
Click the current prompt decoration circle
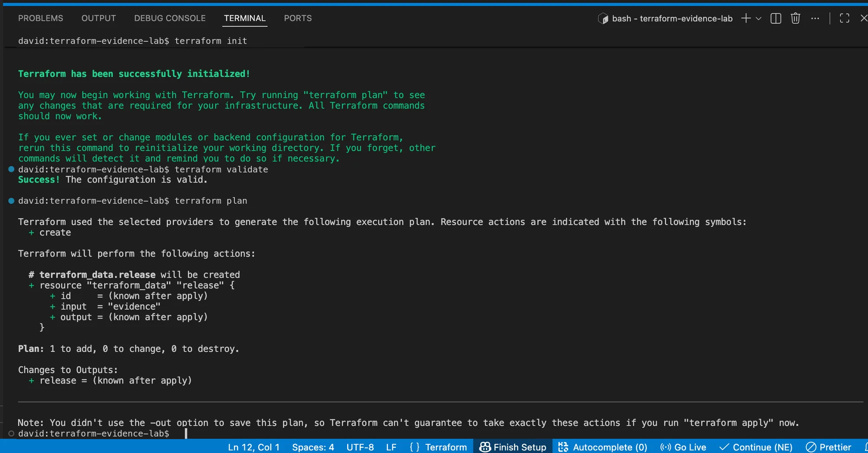tap(11, 433)
